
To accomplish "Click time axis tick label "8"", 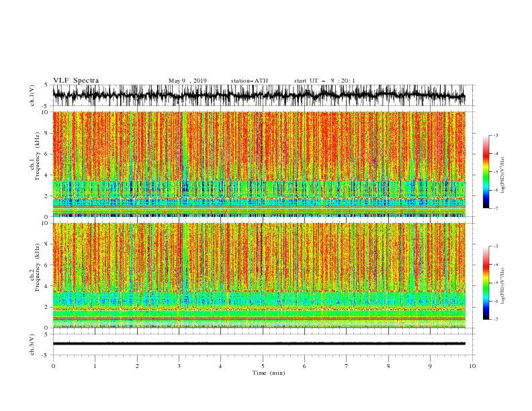I will click(x=388, y=366).
